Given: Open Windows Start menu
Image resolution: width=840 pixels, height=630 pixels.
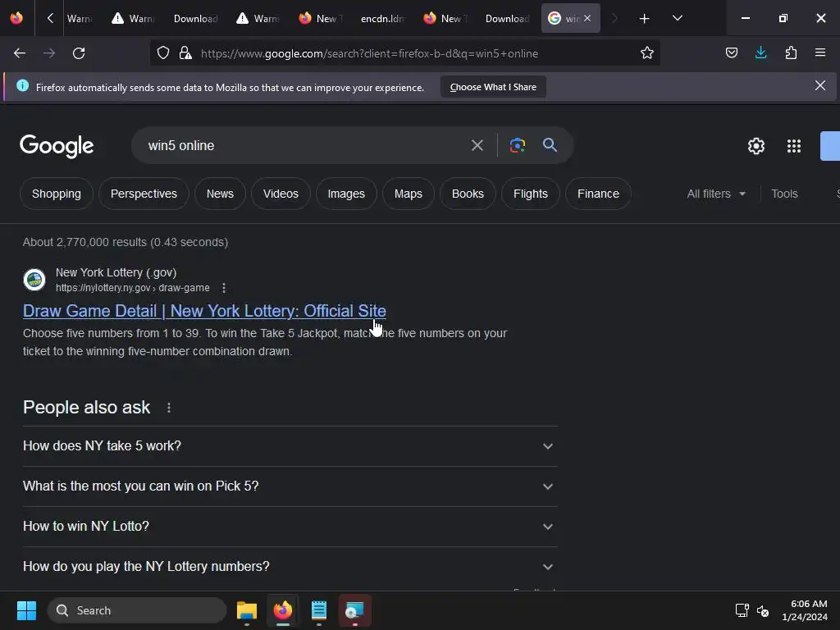Looking at the screenshot, I should coord(26,610).
